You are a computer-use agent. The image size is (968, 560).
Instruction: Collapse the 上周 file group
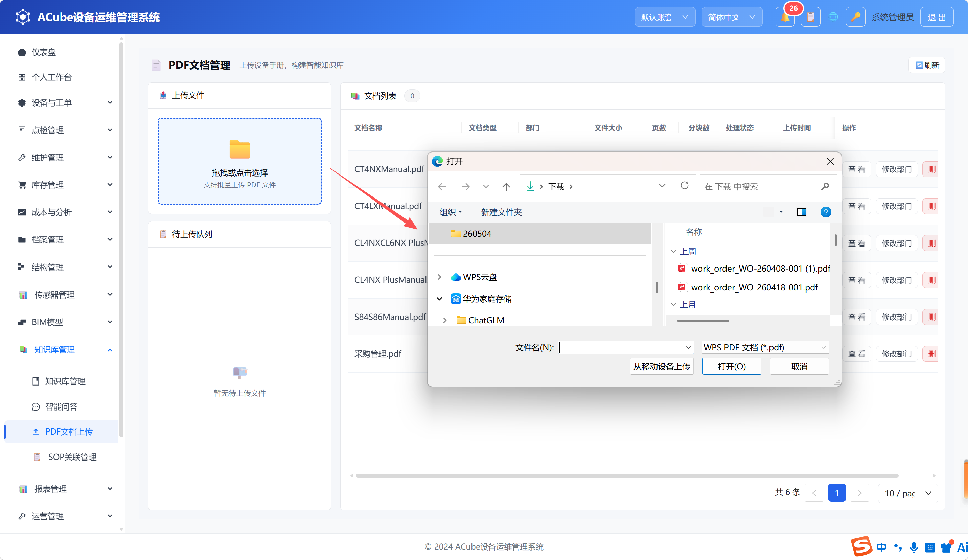(x=673, y=251)
